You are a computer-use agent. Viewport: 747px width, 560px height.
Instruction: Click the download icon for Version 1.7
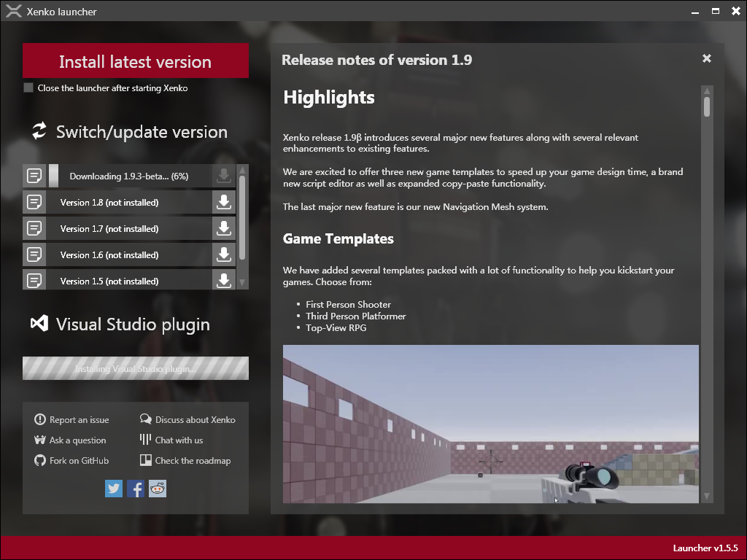coord(224,229)
